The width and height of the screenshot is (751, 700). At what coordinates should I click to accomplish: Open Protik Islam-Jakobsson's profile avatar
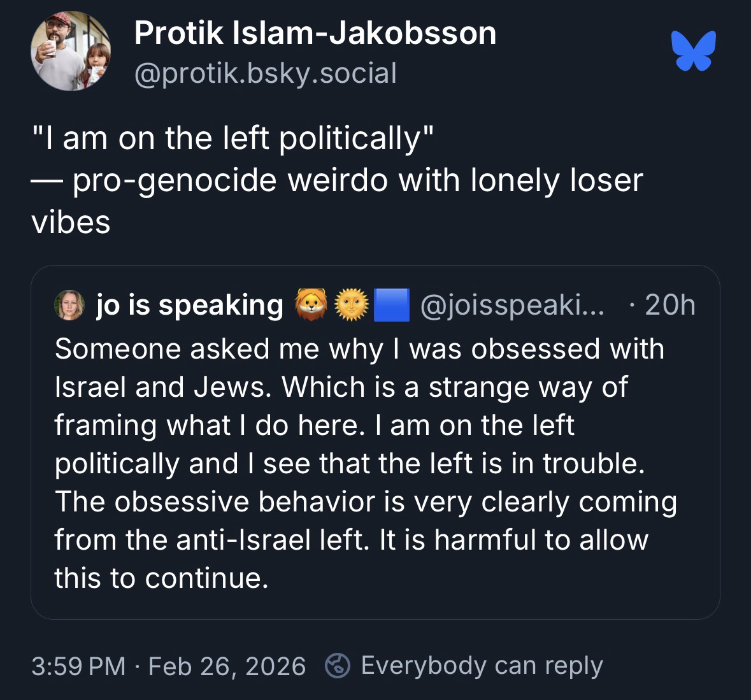(x=71, y=51)
